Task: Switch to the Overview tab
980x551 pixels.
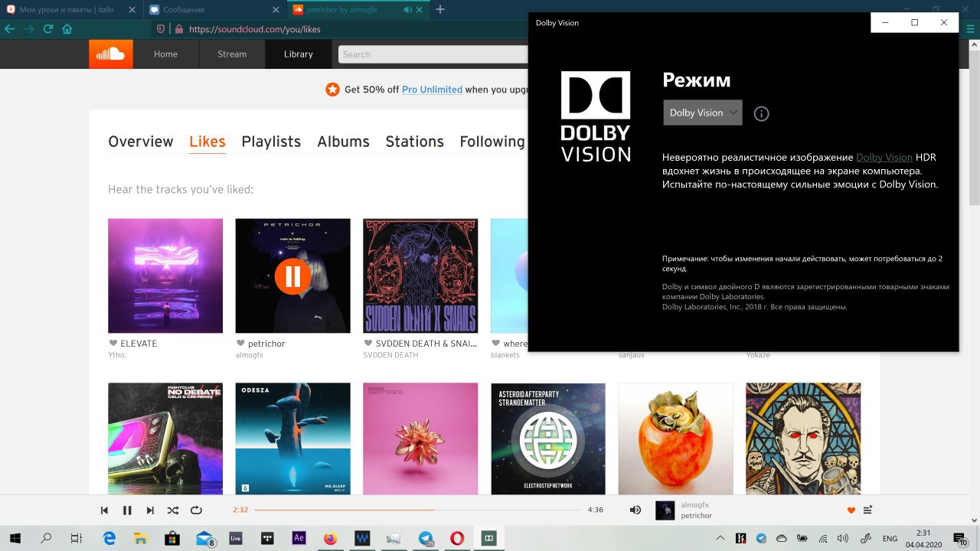Action: click(x=141, y=142)
